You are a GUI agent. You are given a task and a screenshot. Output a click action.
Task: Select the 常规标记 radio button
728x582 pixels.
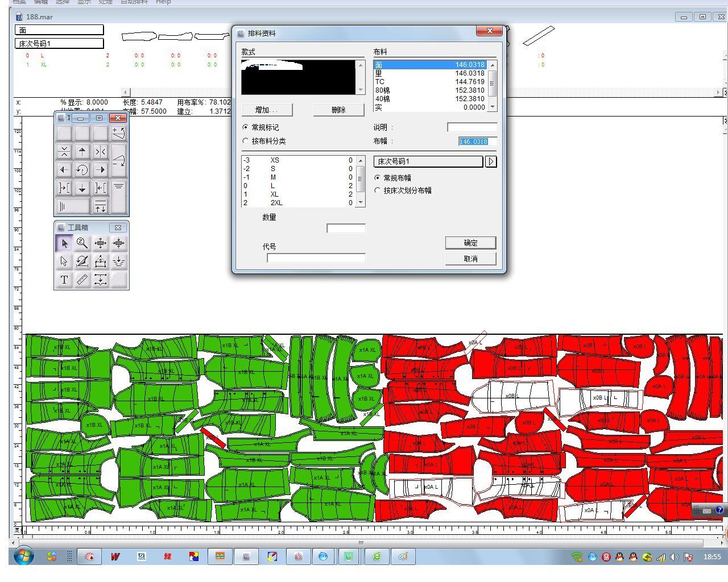[x=246, y=127]
